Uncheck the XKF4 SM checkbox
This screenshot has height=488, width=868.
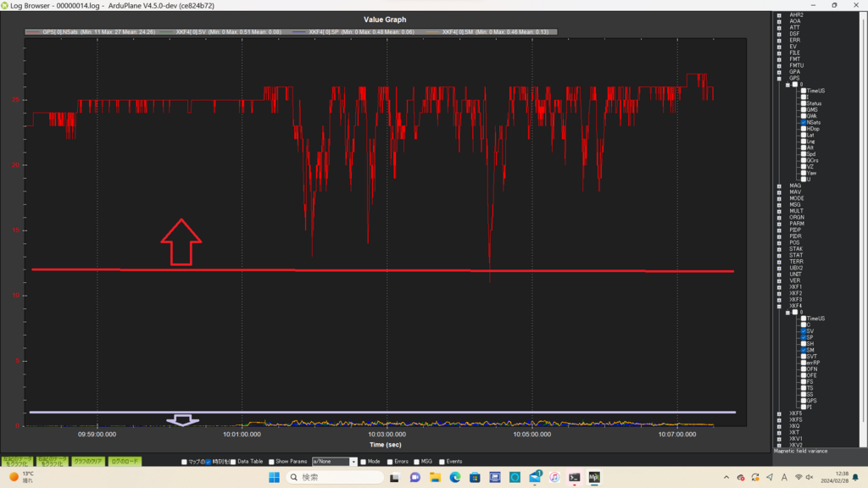804,350
